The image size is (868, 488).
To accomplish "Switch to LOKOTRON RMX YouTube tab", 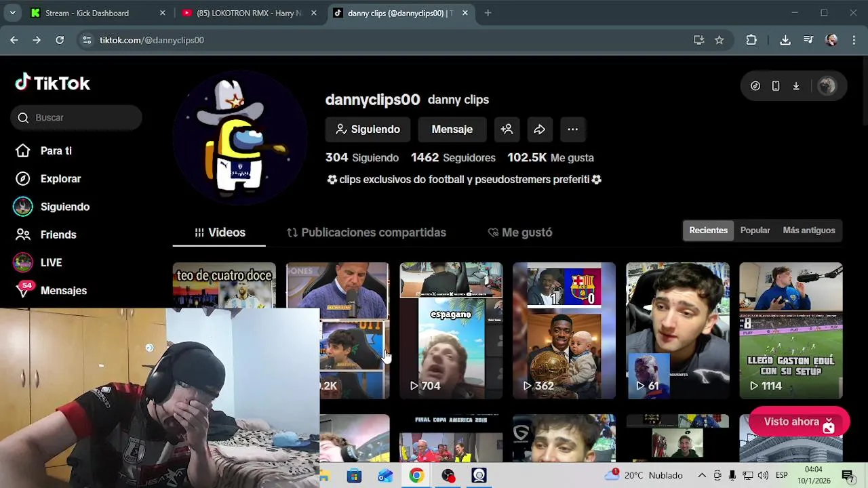I will tap(249, 13).
